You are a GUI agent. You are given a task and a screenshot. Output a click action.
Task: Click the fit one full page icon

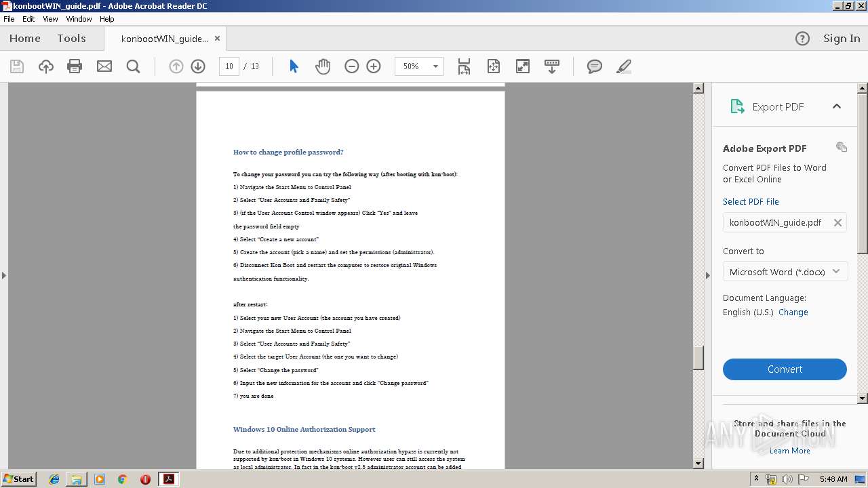(494, 66)
